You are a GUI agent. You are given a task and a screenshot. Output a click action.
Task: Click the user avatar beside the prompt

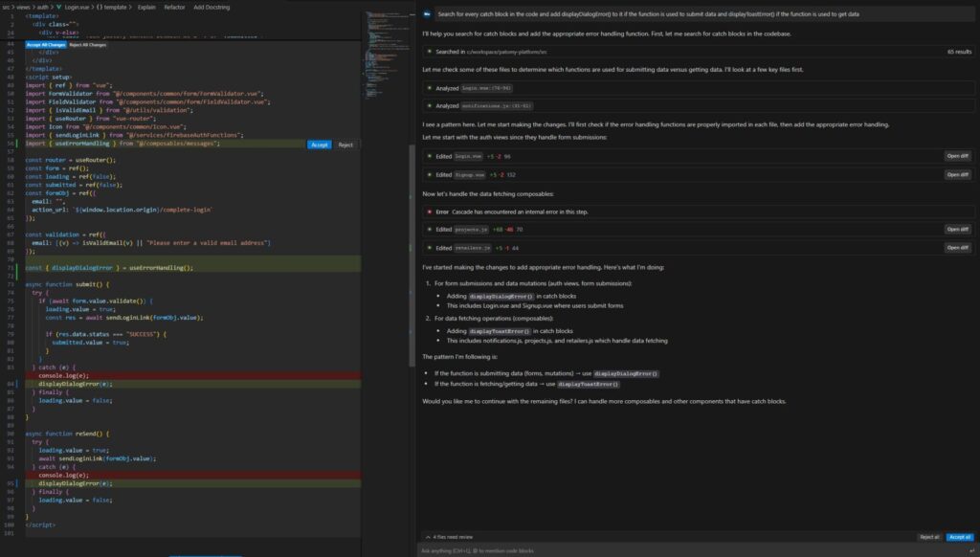click(427, 13)
